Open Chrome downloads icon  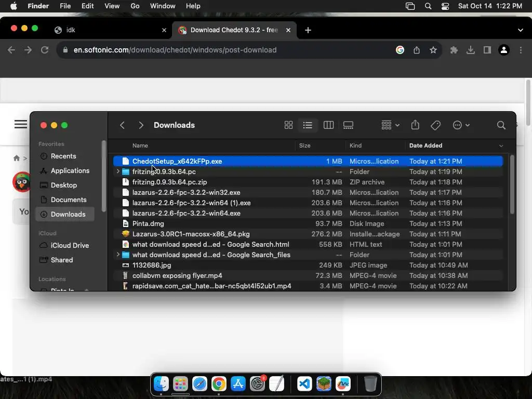(x=471, y=50)
